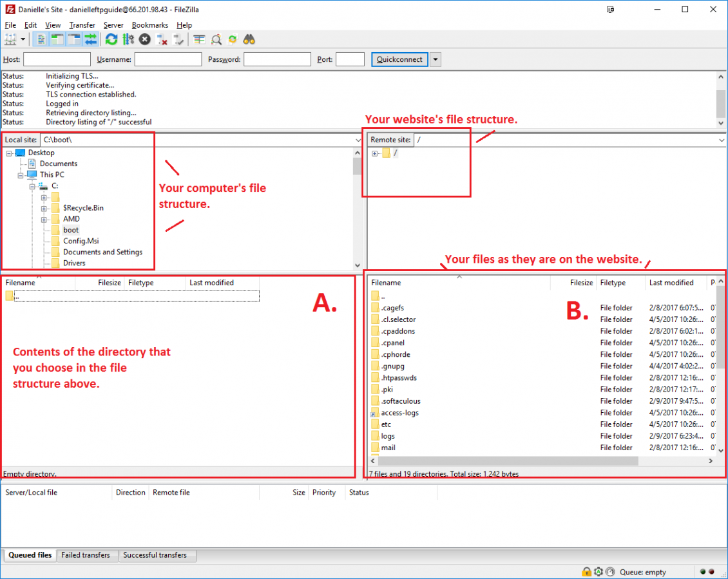Expand the $Recycle.Bin folder in local tree

pos(44,208)
